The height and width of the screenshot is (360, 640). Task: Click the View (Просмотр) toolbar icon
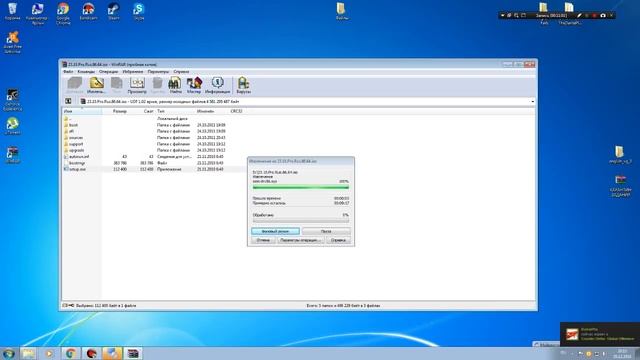[x=137, y=85]
